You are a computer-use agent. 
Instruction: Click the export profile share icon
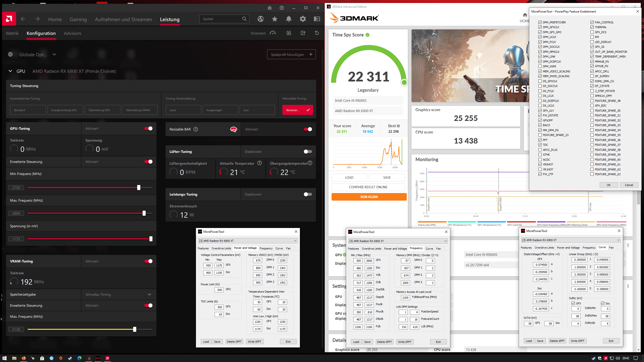point(303,33)
